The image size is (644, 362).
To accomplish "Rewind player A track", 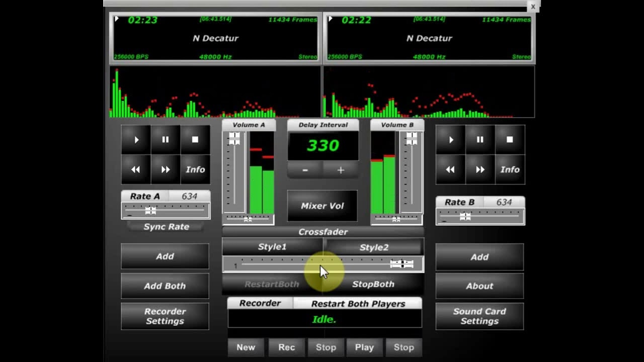I will click(136, 169).
